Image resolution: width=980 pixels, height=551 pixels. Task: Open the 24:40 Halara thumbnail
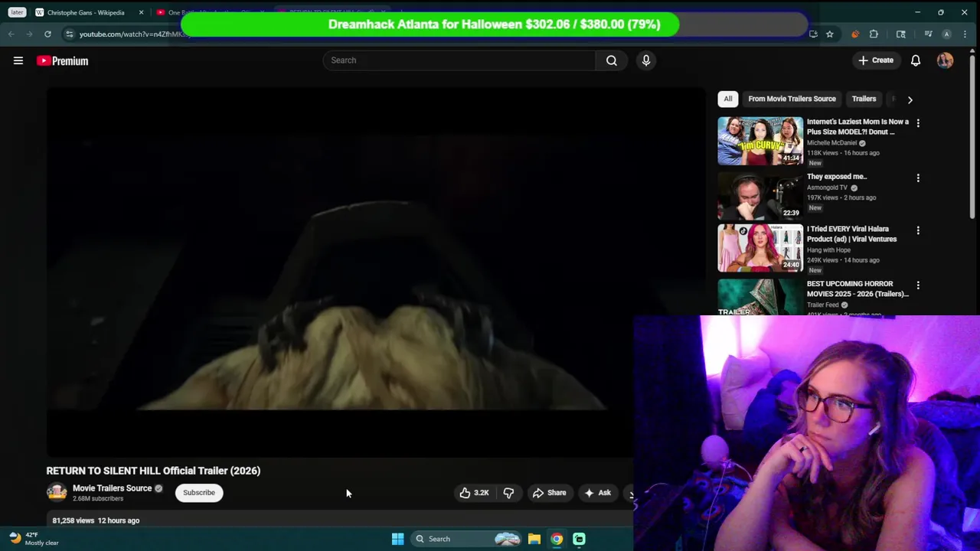pyautogui.click(x=760, y=248)
